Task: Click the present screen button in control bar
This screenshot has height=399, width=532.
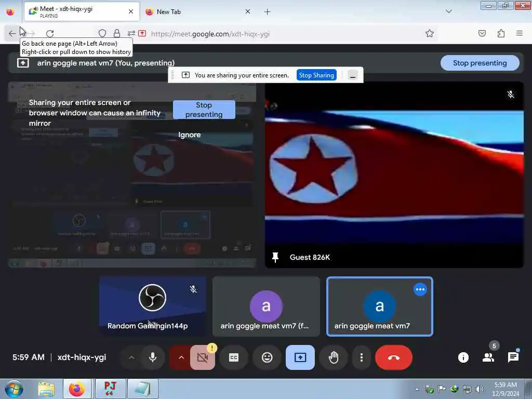Action: (x=300, y=357)
